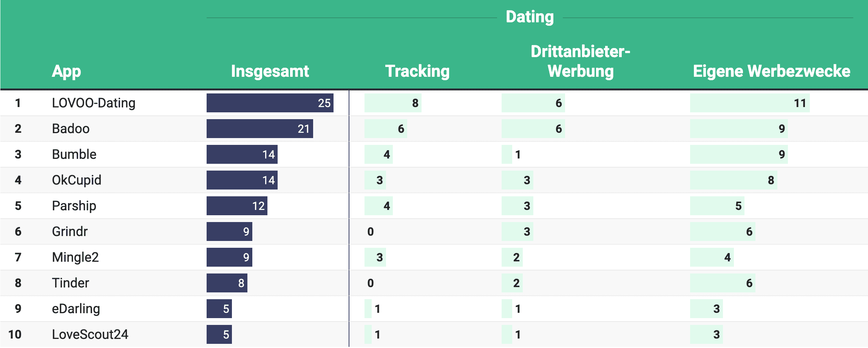Click LOVOO-Dating total bar showing 25

pyautogui.click(x=270, y=103)
